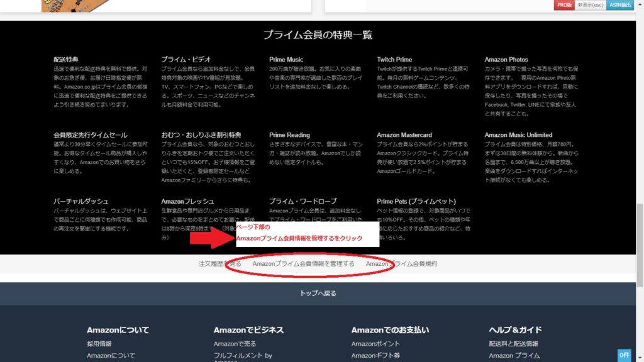The width and height of the screenshot is (644, 362).
Task: Click the ヘルプ&ガイド footer heading
Action: tap(515, 330)
